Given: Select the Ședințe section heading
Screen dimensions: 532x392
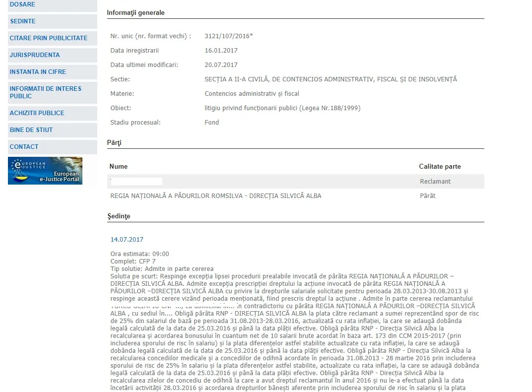Looking at the screenshot, I should click(x=119, y=216).
